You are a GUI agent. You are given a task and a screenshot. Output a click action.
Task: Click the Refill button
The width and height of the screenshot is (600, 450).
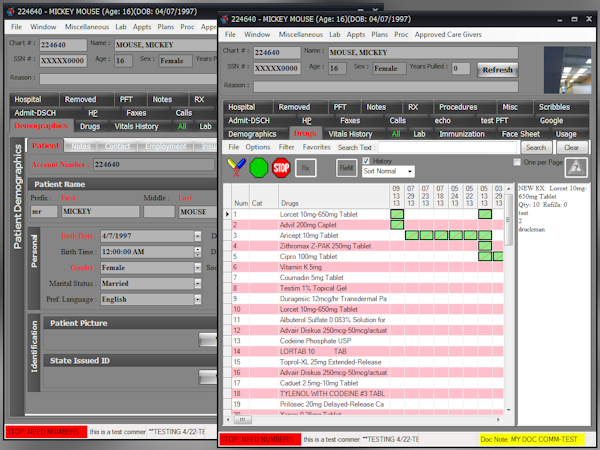click(x=344, y=167)
